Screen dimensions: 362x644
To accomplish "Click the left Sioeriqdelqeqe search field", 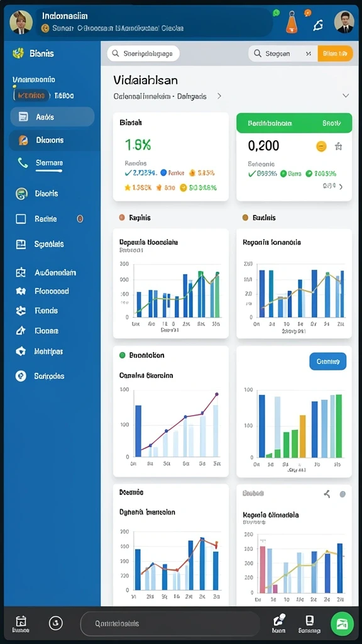I will tap(143, 53).
